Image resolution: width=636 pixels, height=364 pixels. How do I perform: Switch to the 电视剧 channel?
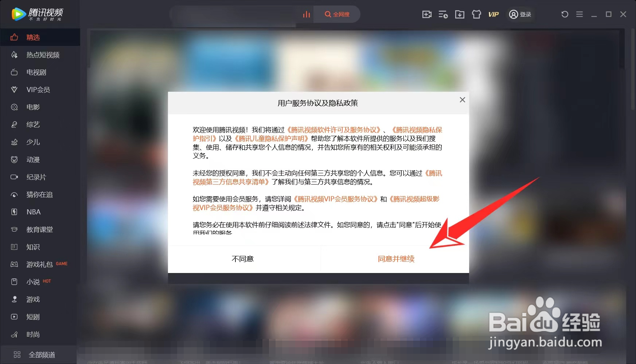[x=35, y=72]
